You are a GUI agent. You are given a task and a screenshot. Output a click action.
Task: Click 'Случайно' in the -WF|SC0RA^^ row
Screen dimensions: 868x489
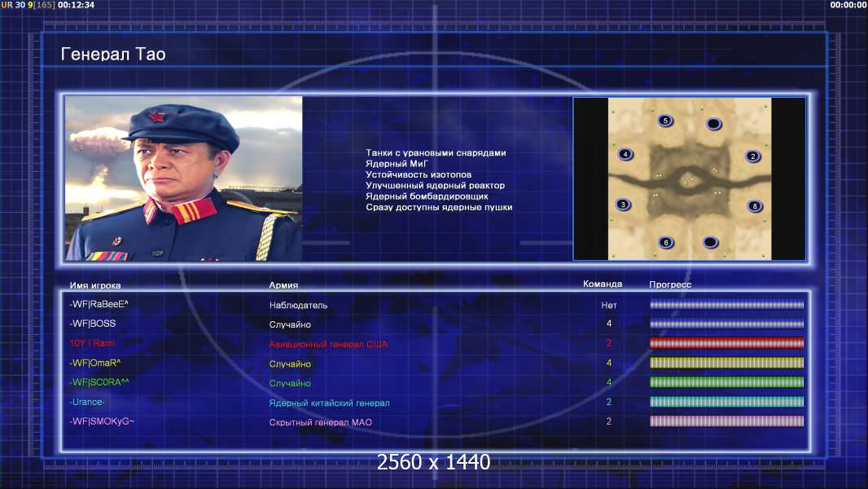click(x=290, y=383)
